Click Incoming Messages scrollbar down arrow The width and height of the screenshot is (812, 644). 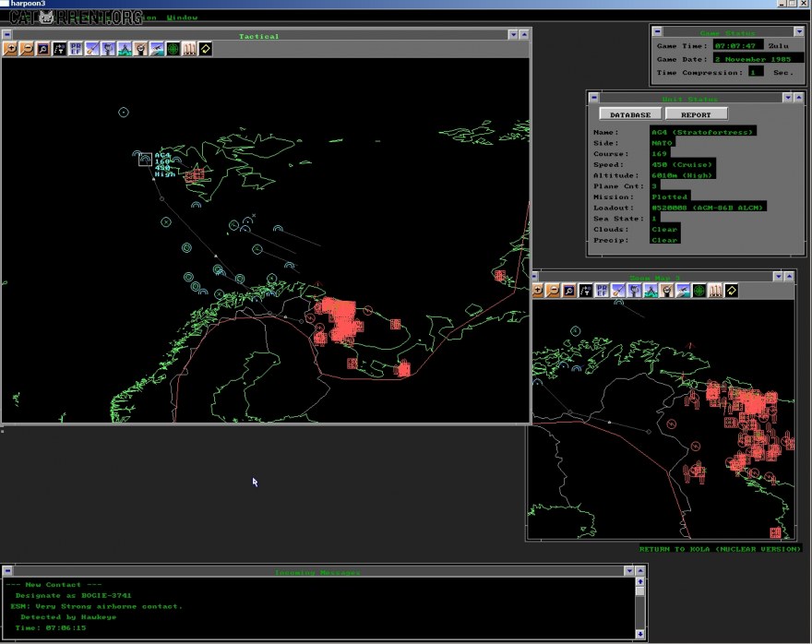pyautogui.click(x=640, y=634)
